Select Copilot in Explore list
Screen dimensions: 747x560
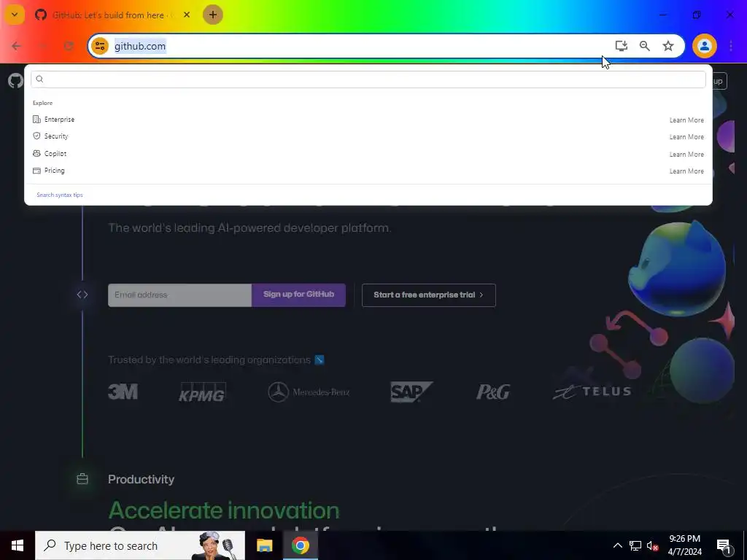tap(55, 153)
